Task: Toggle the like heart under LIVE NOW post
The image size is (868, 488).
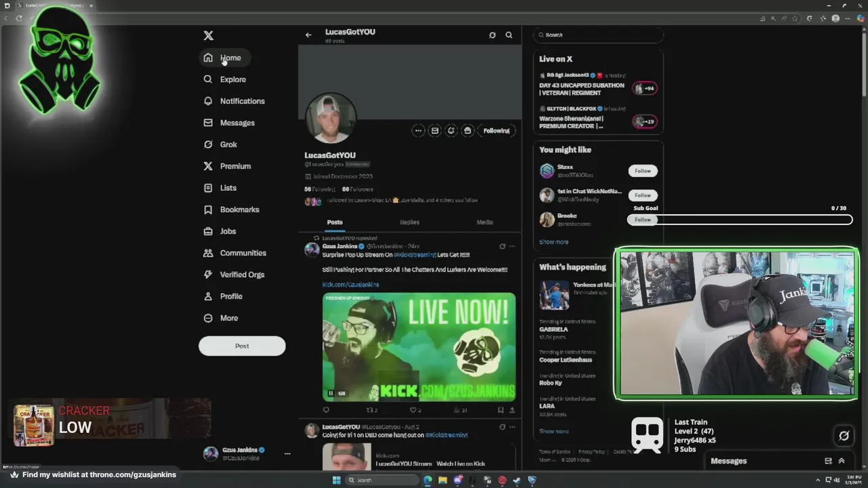Action: click(415, 410)
